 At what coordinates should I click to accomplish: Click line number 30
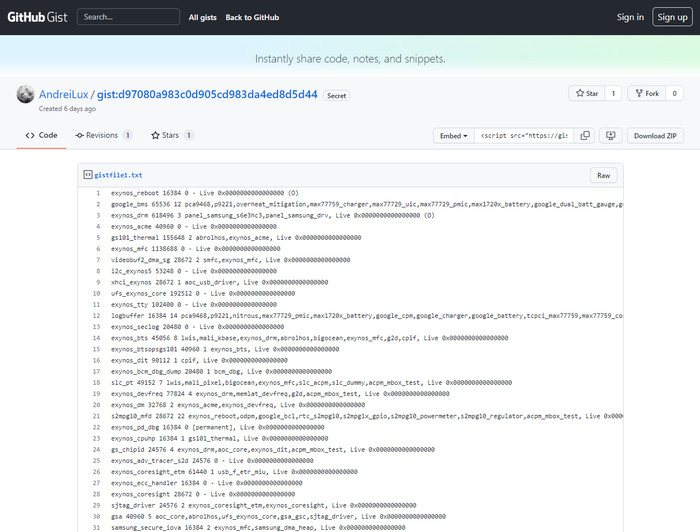[96, 517]
